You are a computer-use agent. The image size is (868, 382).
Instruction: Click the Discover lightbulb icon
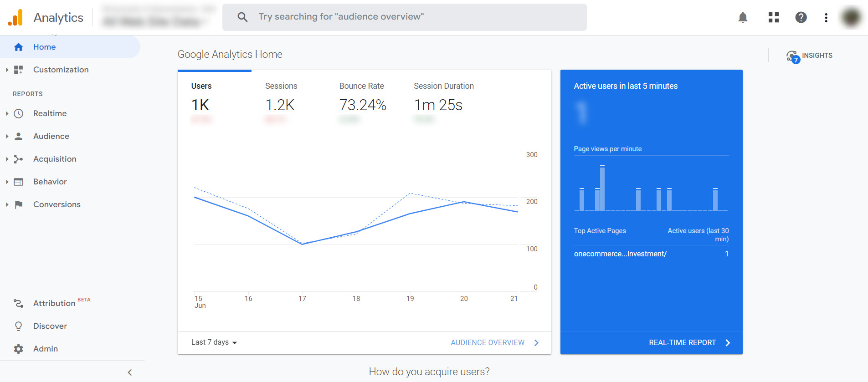pos(18,326)
